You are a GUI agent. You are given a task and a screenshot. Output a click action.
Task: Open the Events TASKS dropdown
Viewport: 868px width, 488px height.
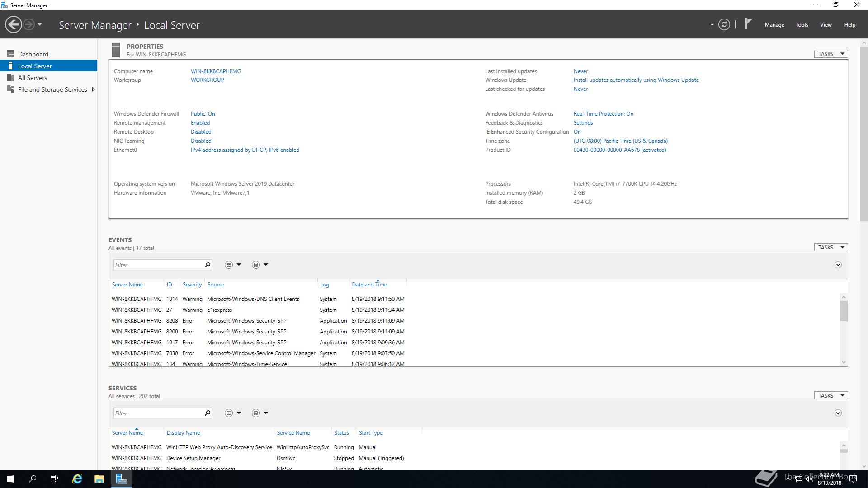(831, 247)
